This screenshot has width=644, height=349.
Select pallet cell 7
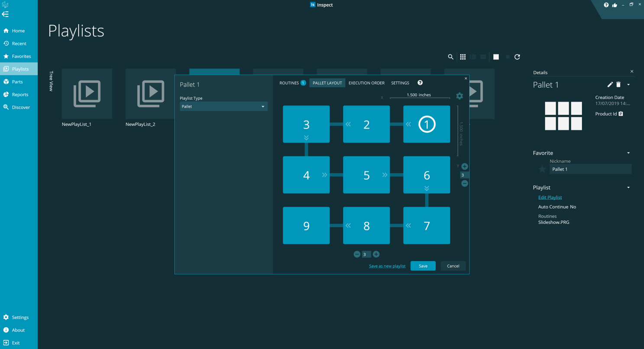pos(427,225)
